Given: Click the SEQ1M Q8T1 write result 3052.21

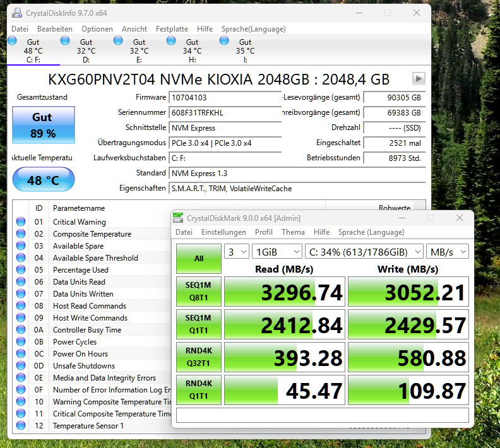Looking at the screenshot, I should tap(408, 292).
